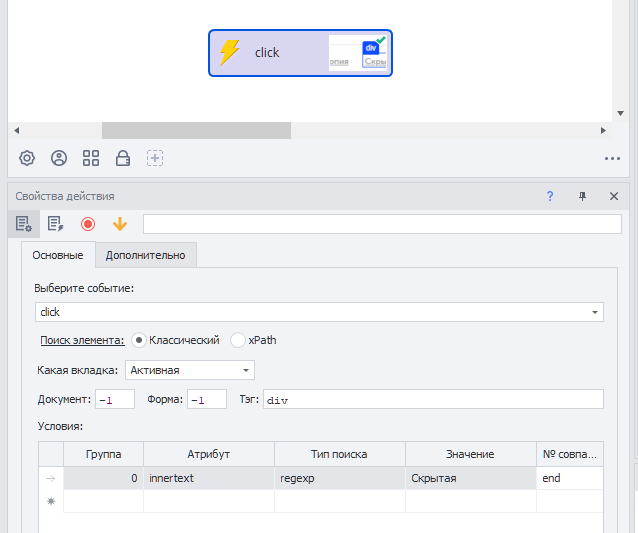This screenshot has height=533, width=638.
Task: Switch to the Дополнительно tab
Action: point(146,255)
